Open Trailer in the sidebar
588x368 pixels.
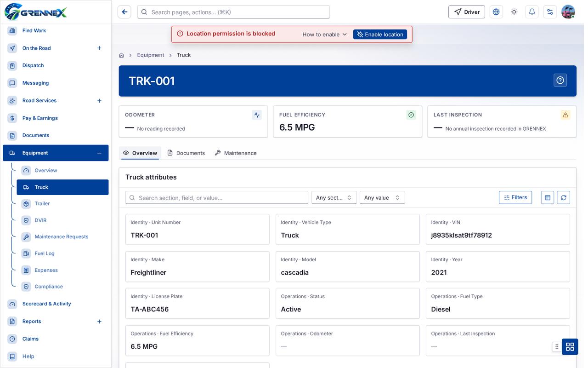pos(62,204)
